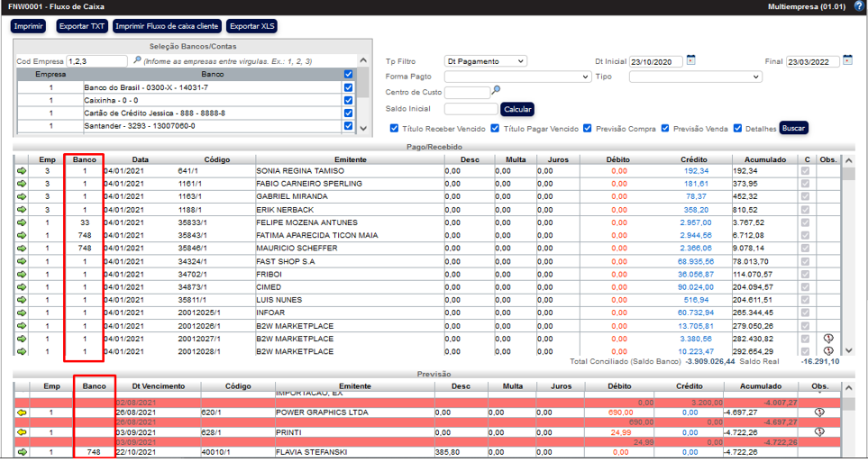
Task: Click the Crédito column header
Action: click(694, 159)
